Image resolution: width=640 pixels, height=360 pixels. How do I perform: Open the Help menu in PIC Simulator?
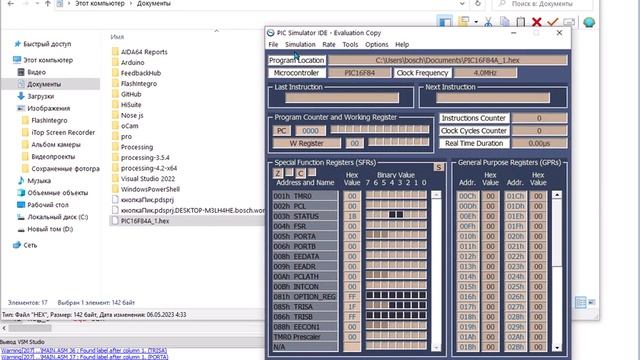[x=402, y=44]
